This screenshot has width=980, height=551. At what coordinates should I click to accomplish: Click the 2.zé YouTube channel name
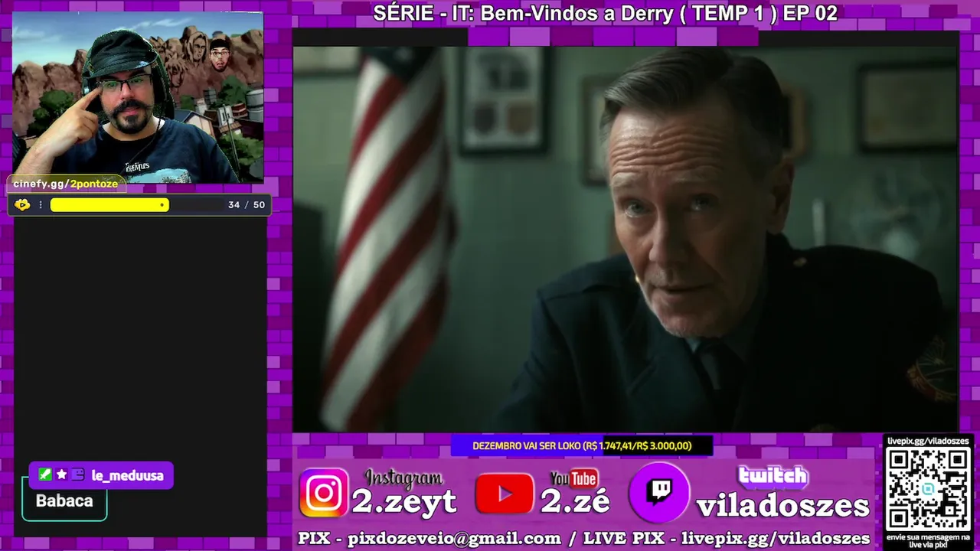click(x=576, y=501)
